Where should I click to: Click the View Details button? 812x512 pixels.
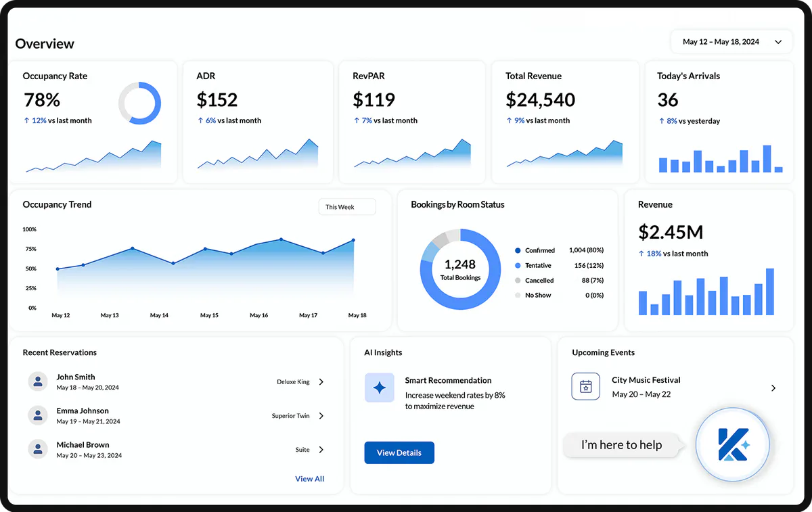point(399,452)
